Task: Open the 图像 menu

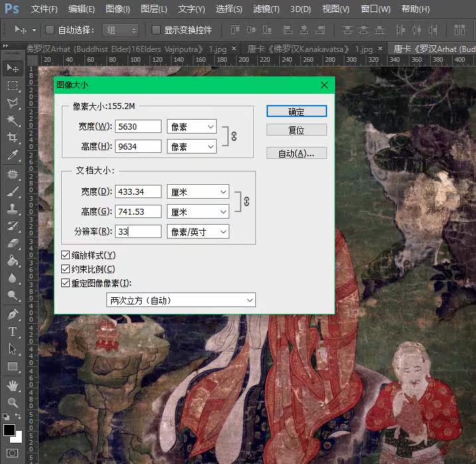Action: [118, 9]
